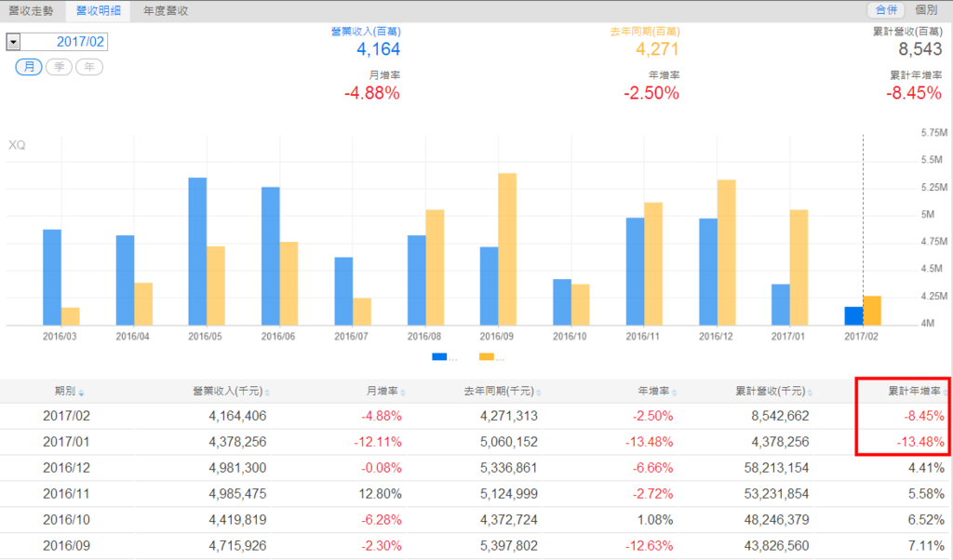Click the blue revenue bar for 2016/11
This screenshot has height=560, width=953.
[635, 272]
